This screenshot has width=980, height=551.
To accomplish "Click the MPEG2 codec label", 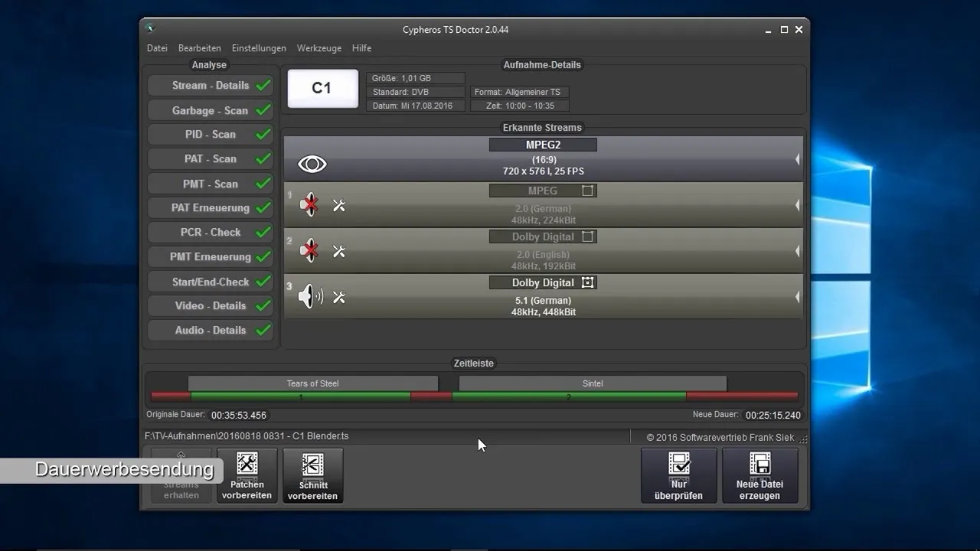I will [543, 145].
